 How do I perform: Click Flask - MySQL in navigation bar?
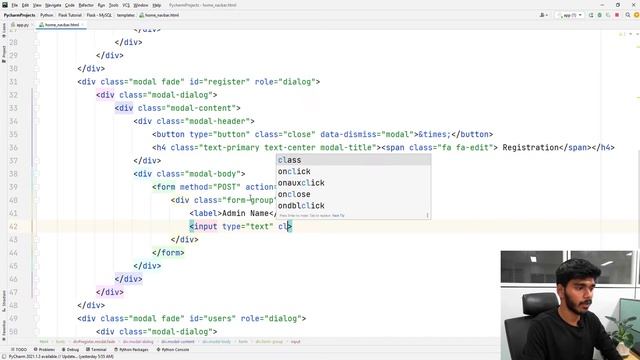[x=99, y=15]
